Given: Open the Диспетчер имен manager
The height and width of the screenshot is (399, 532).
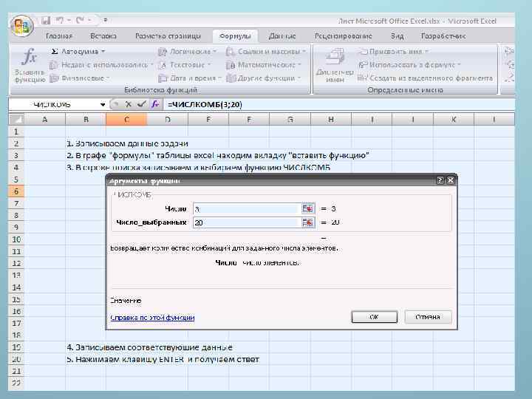Looking at the screenshot, I should point(335,65).
